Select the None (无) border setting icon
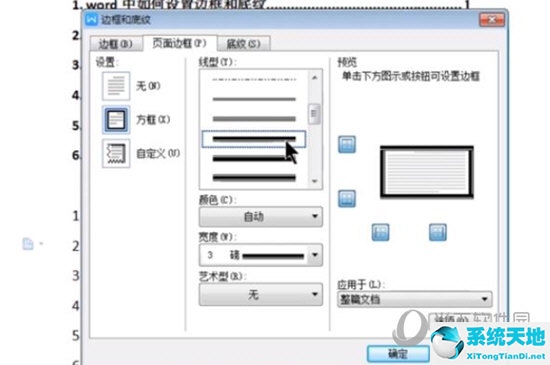This screenshot has height=365, width=550. pos(116,86)
